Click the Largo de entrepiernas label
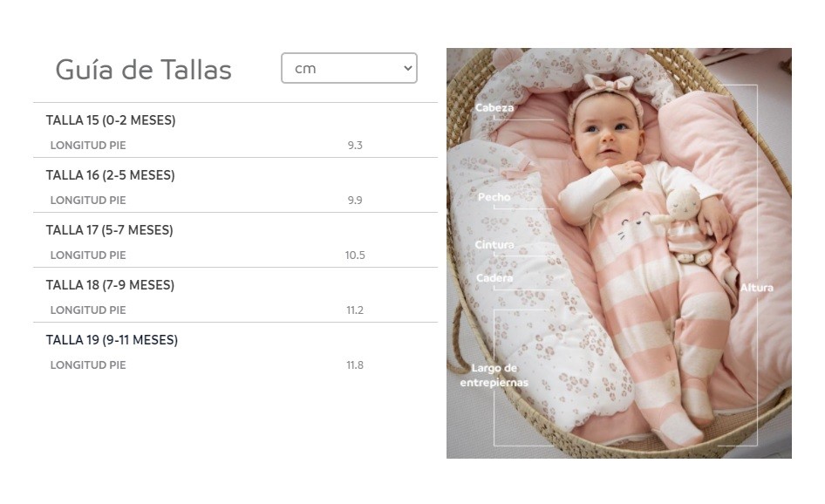 pos(494,375)
